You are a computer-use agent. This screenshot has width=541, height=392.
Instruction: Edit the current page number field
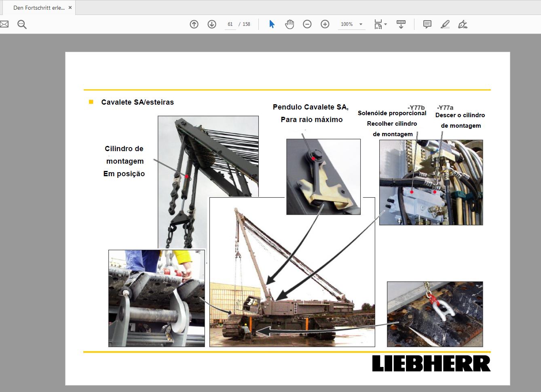(230, 24)
